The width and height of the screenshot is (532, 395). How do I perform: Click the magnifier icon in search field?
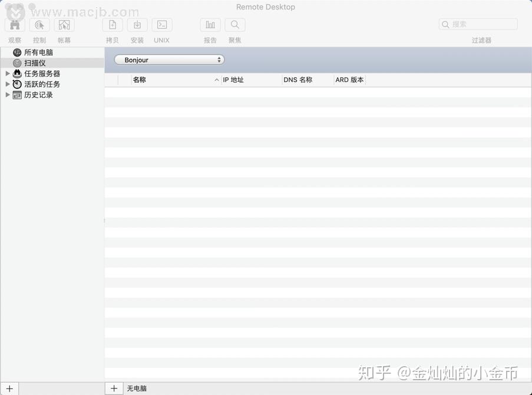[x=445, y=24]
